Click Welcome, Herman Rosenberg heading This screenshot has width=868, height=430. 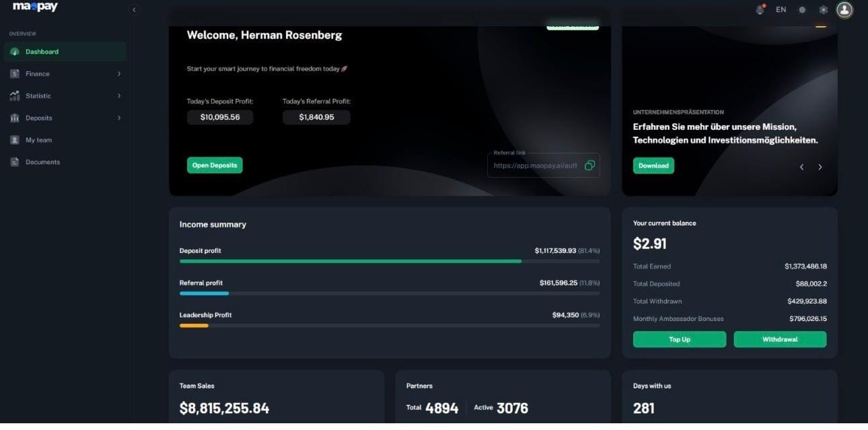264,36
